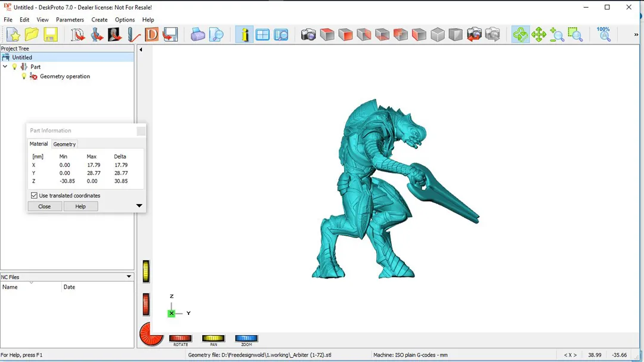Dismiss Part Information with its corner box

141,131
